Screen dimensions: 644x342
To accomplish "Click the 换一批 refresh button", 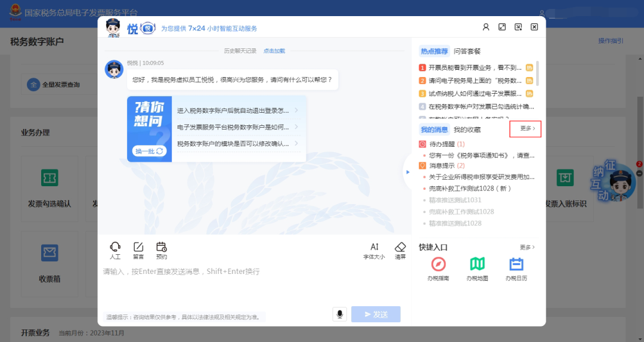I will coord(149,151).
